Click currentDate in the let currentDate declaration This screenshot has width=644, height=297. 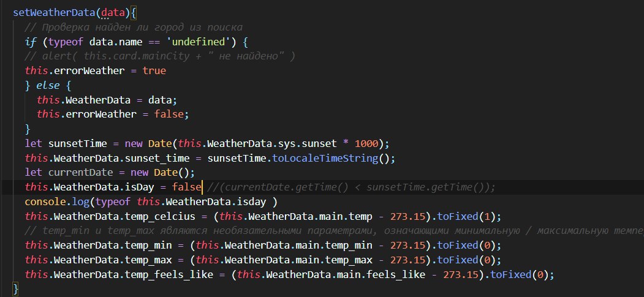pos(80,172)
